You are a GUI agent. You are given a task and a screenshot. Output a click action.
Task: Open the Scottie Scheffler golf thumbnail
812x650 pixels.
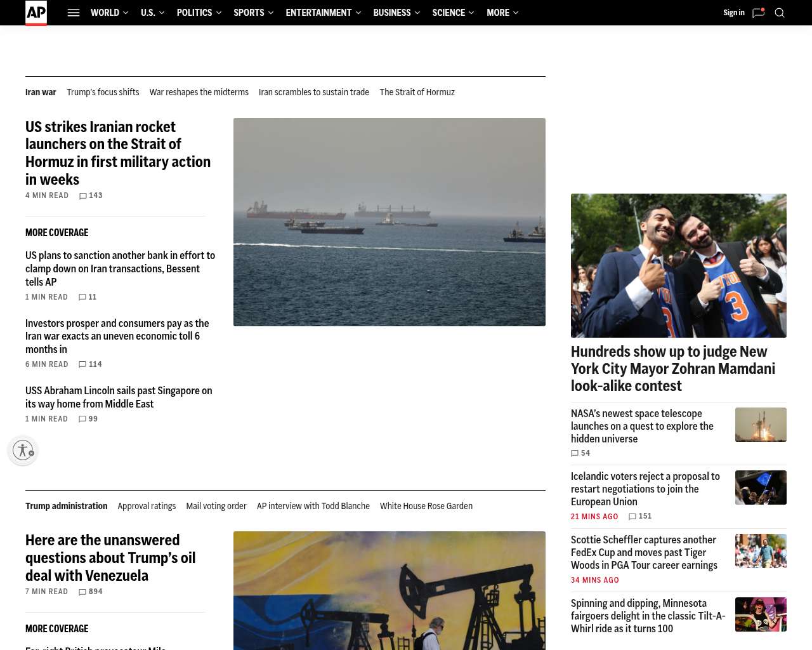pyautogui.click(x=761, y=551)
